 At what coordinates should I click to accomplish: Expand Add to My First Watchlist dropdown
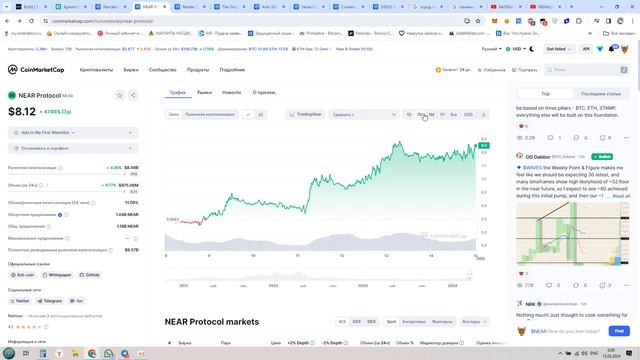[73, 133]
